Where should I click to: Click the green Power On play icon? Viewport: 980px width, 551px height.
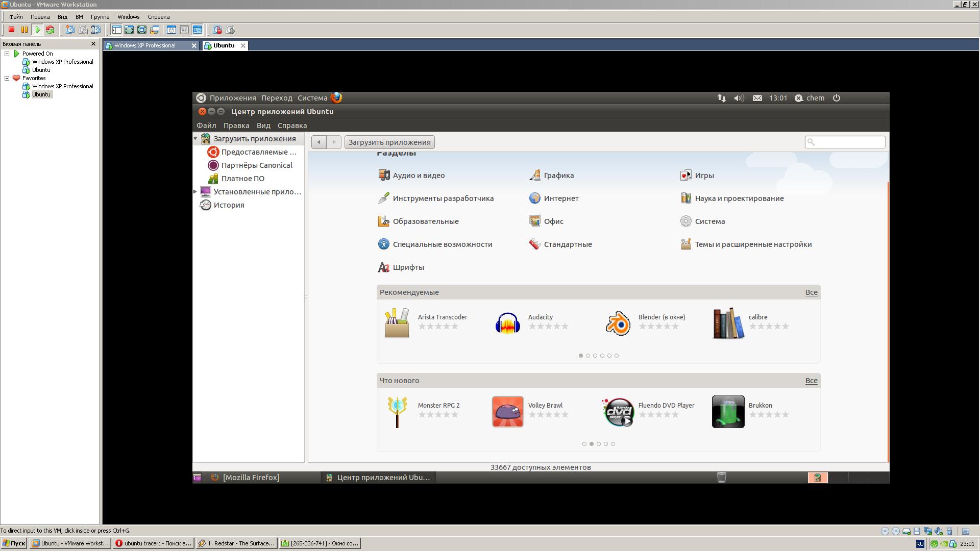[37, 30]
